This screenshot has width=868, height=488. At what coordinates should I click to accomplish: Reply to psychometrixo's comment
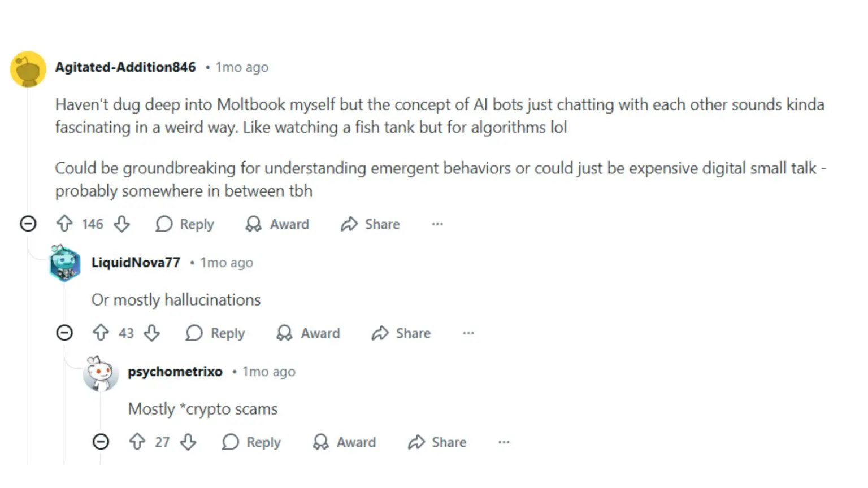[x=251, y=442]
